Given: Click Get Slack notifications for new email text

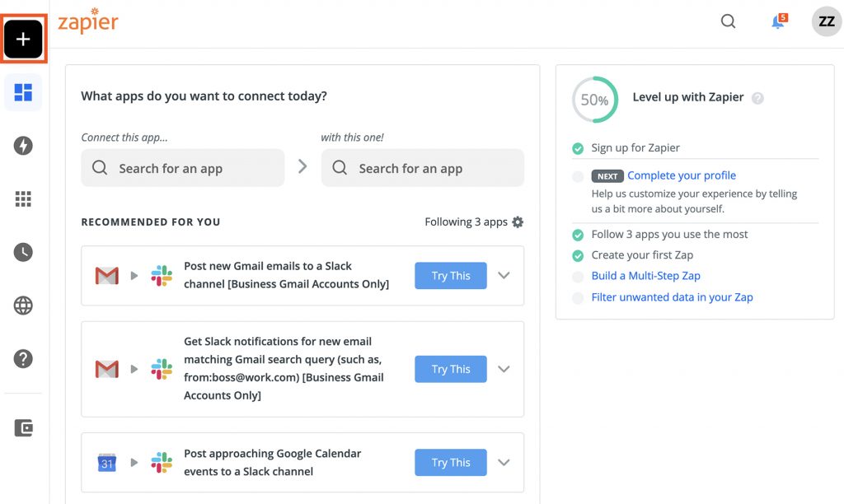Looking at the screenshot, I should pyautogui.click(x=284, y=368).
